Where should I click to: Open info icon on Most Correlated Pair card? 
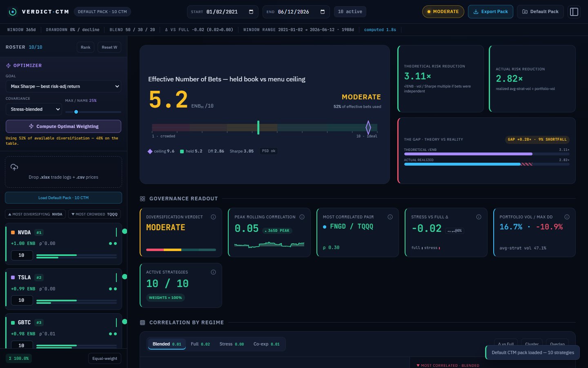coord(390,217)
